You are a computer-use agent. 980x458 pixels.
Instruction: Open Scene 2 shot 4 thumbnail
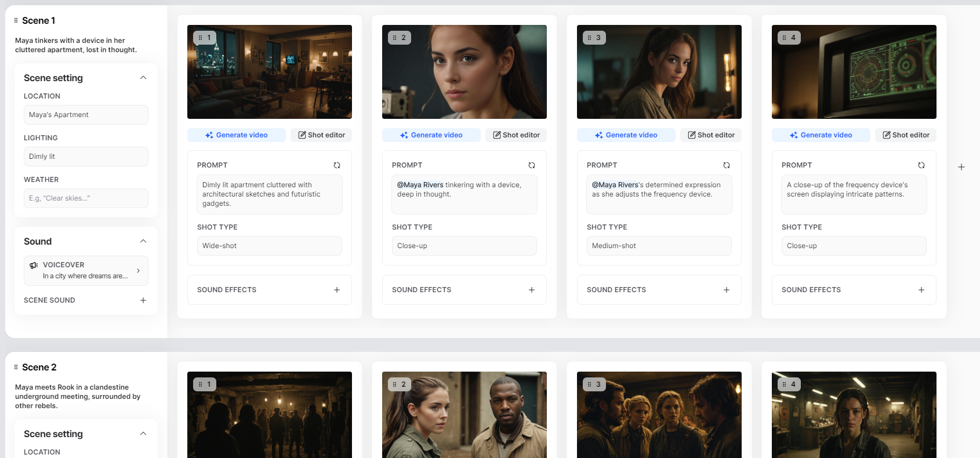854,415
